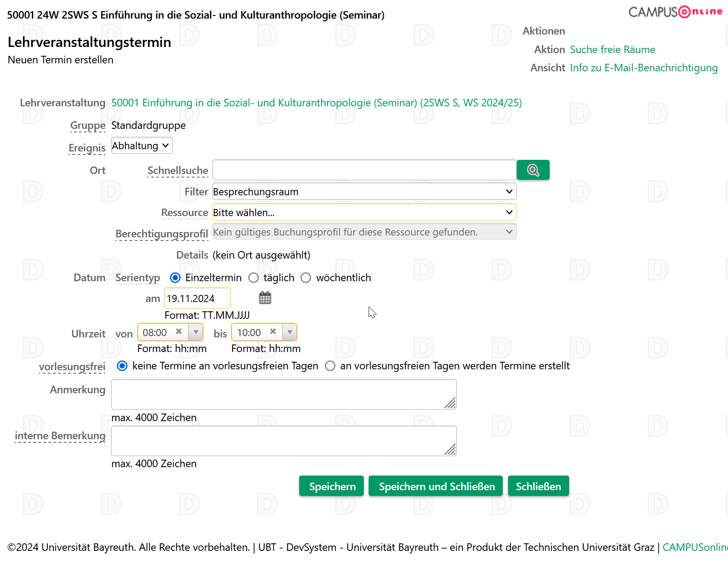Select the täglich series type
Screen dimensions: 728x569
tap(254, 278)
